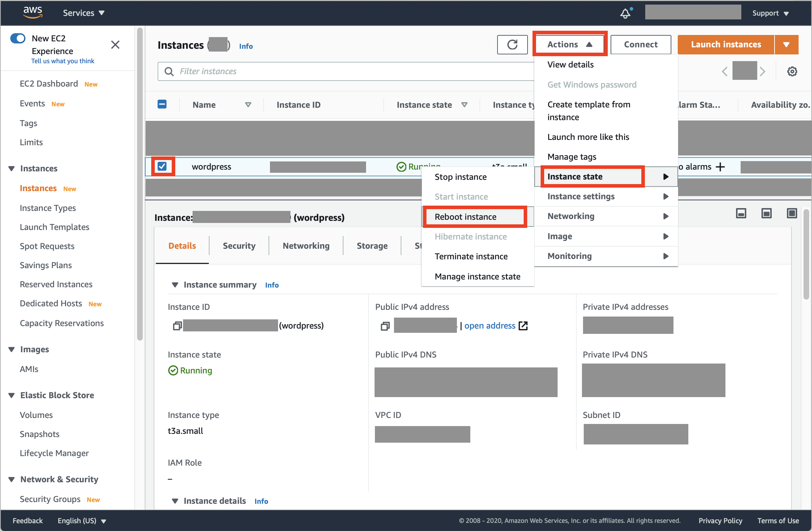Expand Instance settings submenu
Screen dimensions: 812x531
[606, 196]
